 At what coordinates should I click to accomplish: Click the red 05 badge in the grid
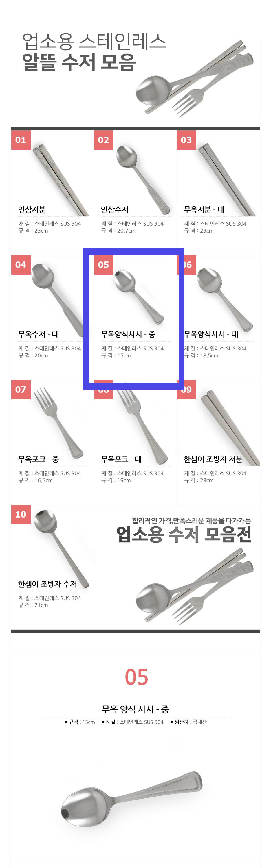[103, 265]
